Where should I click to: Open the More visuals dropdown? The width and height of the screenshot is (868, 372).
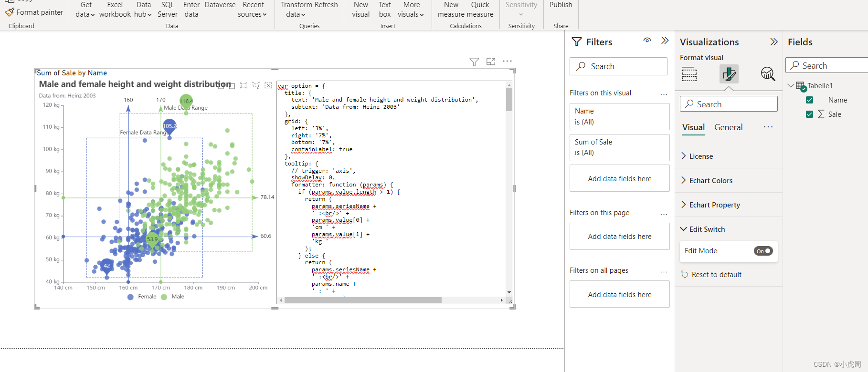(411, 10)
